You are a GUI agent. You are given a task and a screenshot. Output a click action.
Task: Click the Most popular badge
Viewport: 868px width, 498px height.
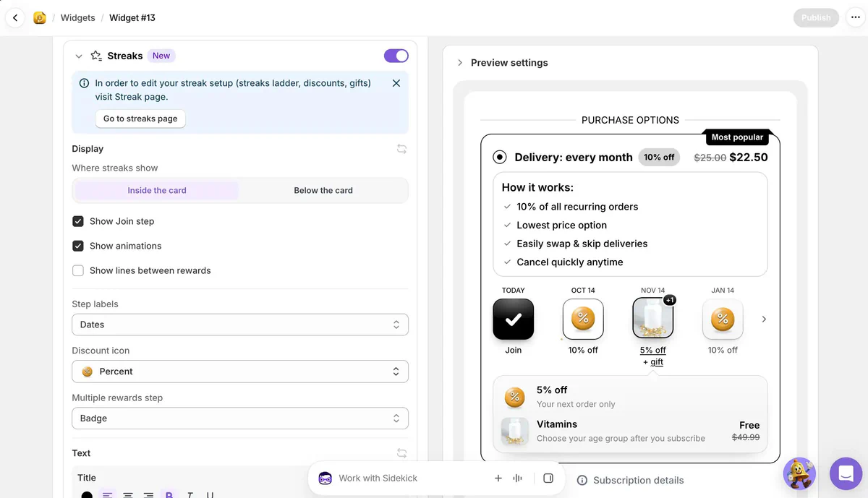pyautogui.click(x=737, y=137)
